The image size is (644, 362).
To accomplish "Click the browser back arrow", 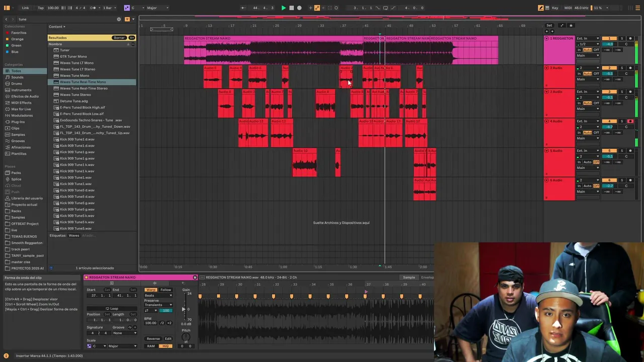I will click(6, 19).
